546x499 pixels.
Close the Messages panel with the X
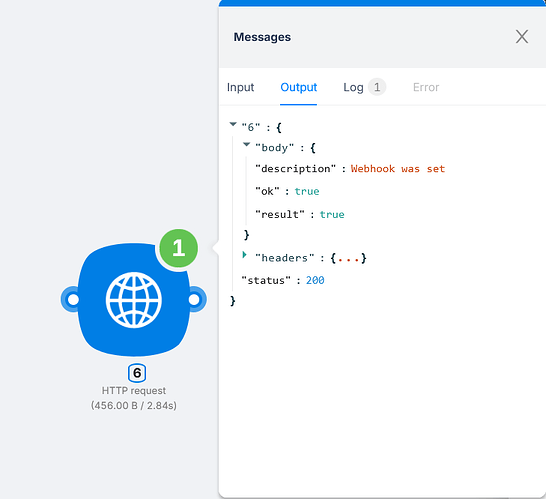click(x=522, y=37)
